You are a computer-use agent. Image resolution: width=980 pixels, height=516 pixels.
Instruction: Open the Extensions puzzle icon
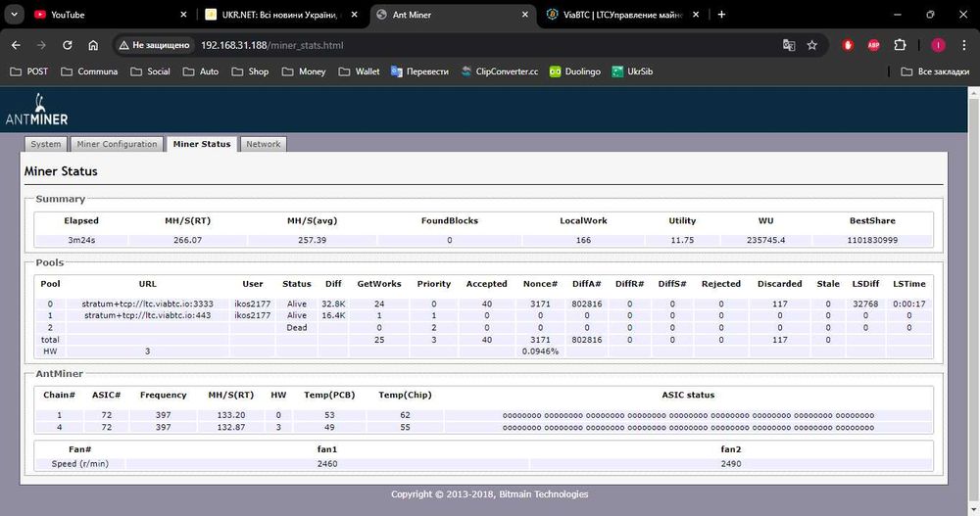click(900, 45)
